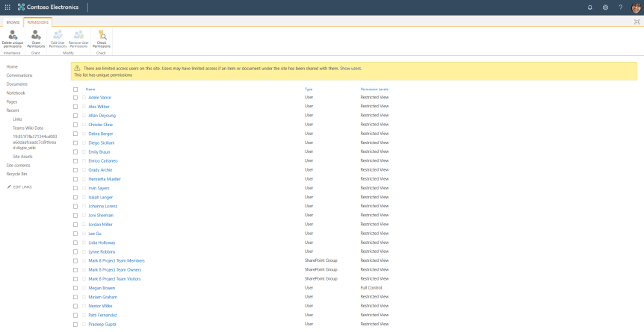This screenshot has width=644, height=332.
Task: Open the app launcher waffle menu
Action: (x=7, y=7)
